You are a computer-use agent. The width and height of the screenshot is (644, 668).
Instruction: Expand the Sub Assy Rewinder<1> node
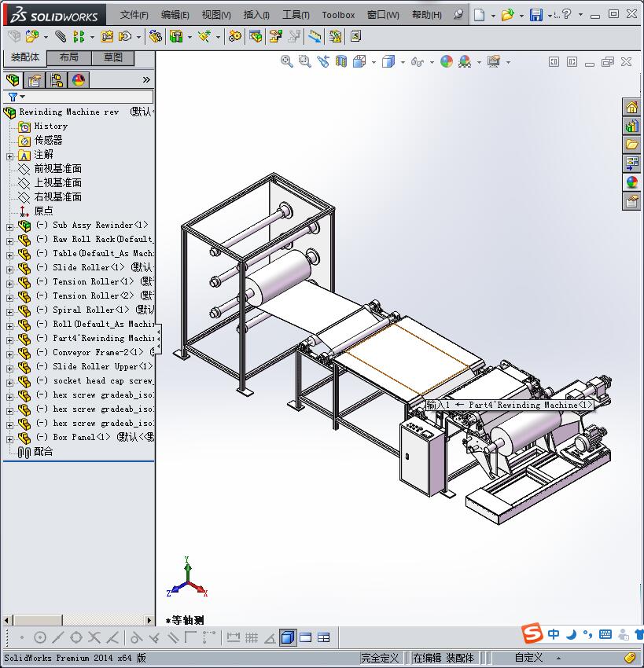pos(9,227)
